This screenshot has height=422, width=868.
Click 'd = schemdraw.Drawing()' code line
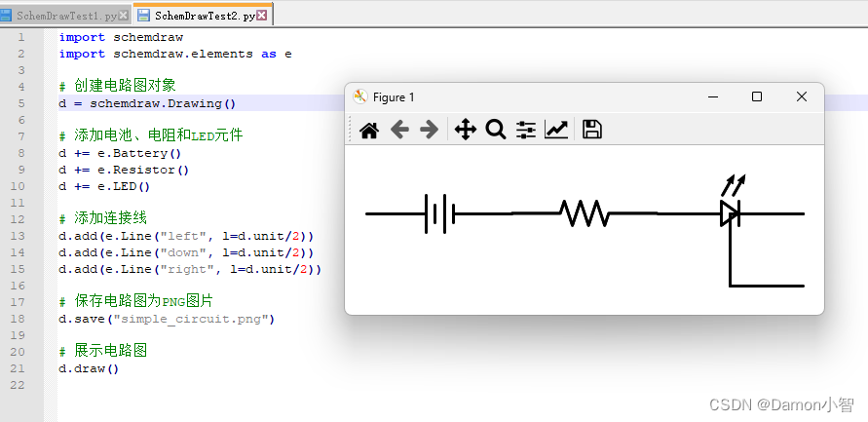point(147,103)
